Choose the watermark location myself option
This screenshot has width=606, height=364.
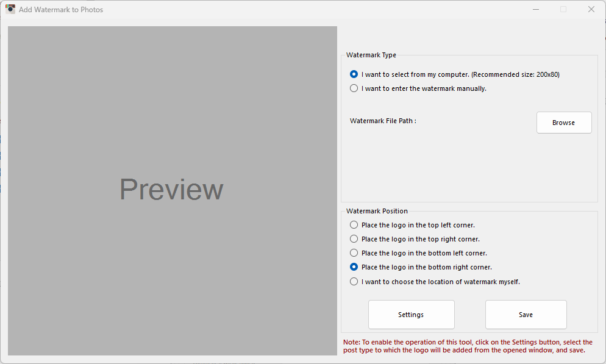[x=354, y=282]
